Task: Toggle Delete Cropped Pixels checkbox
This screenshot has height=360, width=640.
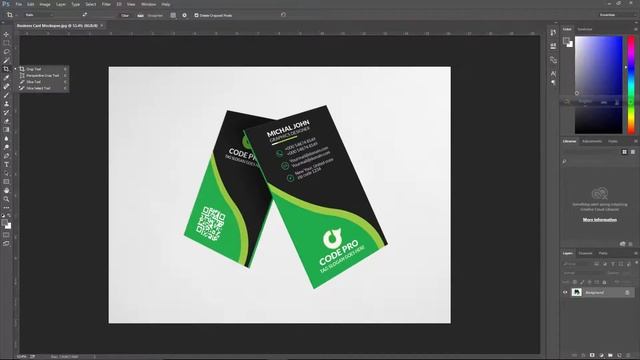Action: 196,15
